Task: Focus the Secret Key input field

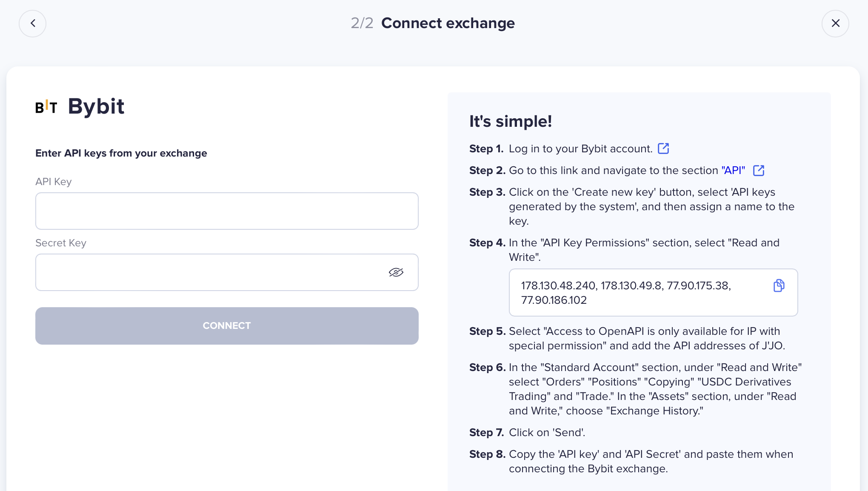Action: coord(208,272)
